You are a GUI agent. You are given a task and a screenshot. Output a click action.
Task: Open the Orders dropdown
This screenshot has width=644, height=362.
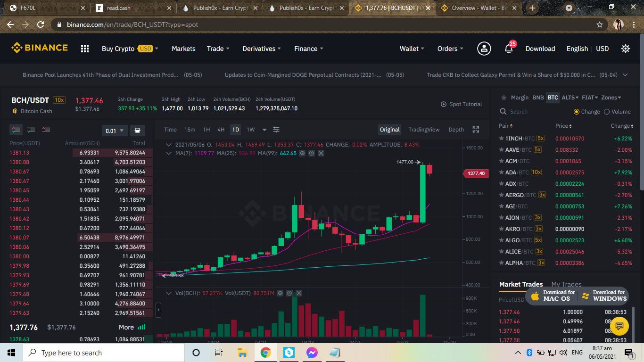tap(450, 49)
